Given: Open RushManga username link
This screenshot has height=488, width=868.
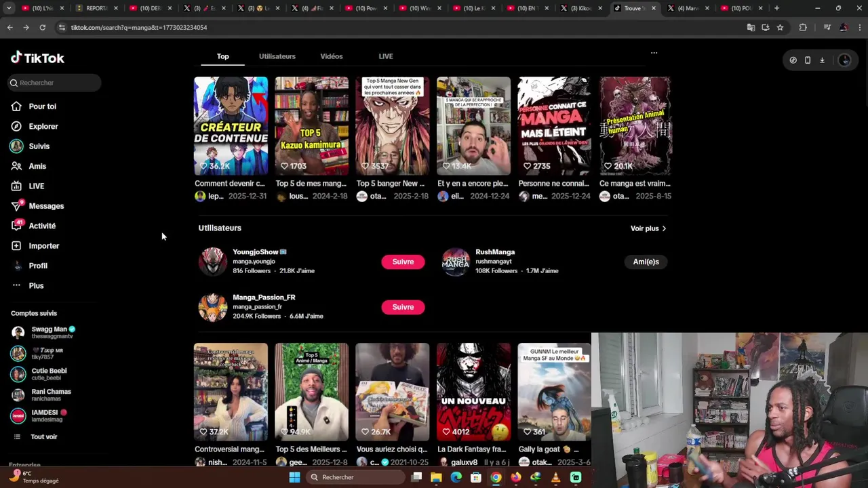Looking at the screenshot, I should click(495, 252).
